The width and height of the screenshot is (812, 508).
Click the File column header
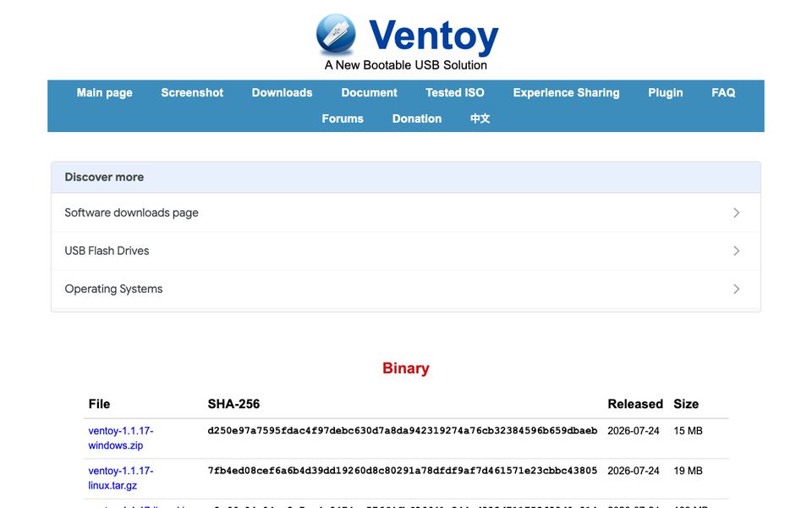tap(100, 404)
